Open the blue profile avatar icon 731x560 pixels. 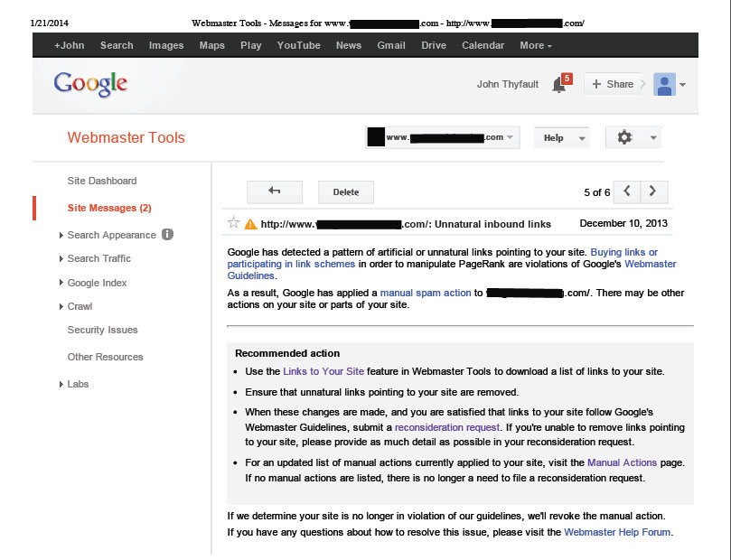pos(664,84)
